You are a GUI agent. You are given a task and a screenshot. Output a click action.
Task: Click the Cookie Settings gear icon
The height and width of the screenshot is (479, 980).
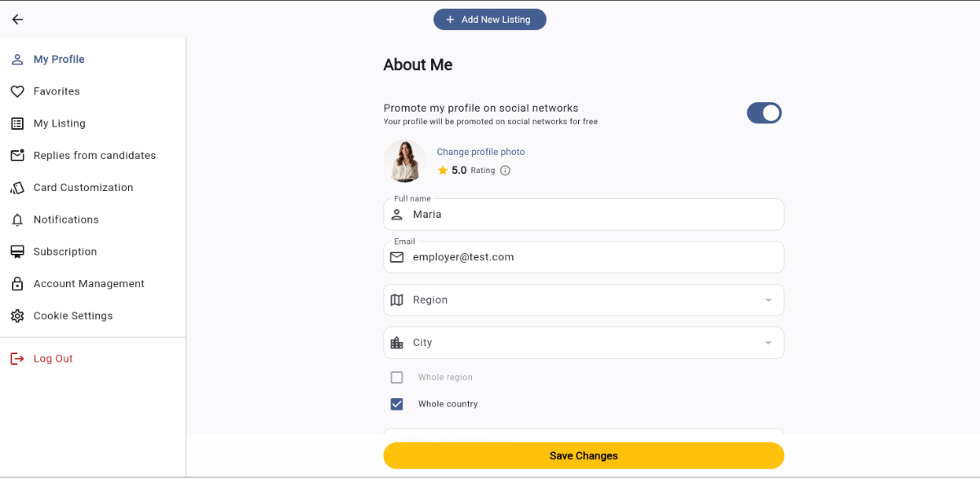tap(17, 316)
